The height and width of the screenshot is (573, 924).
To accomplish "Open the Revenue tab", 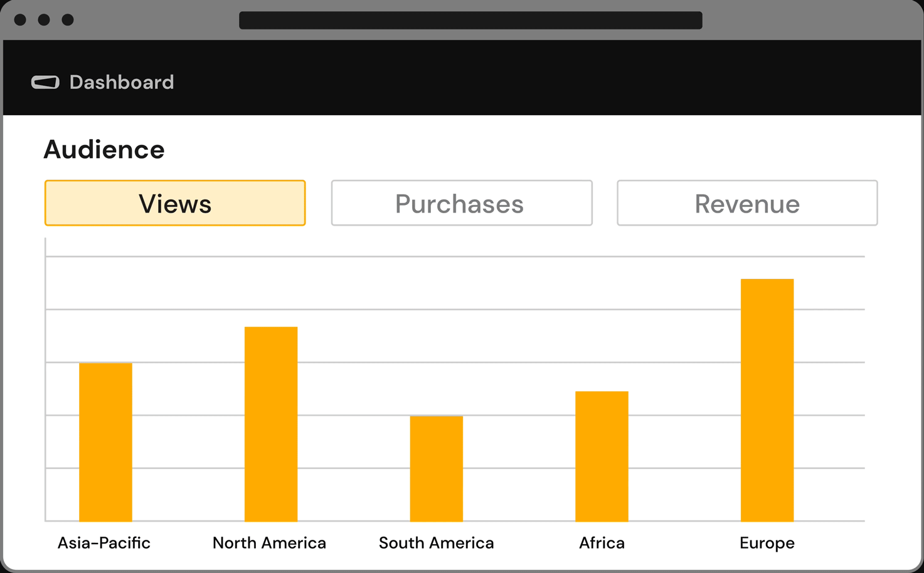I will pyautogui.click(x=746, y=203).
